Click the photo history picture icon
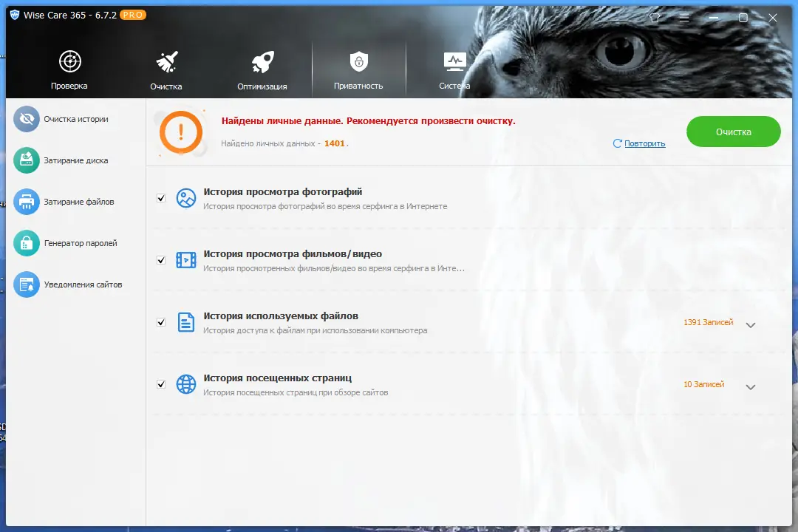This screenshot has width=798, height=532. coord(185,198)
